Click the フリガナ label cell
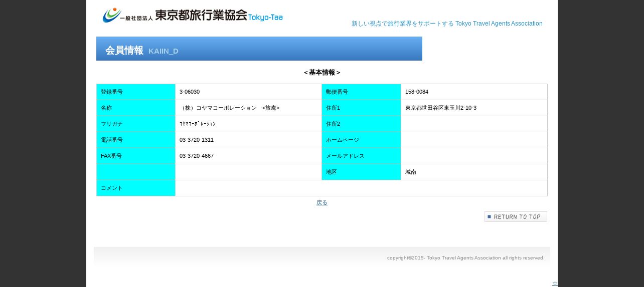The width and height of the screenshot is (644, 287). pyautogui.click(x=136, y=124)
